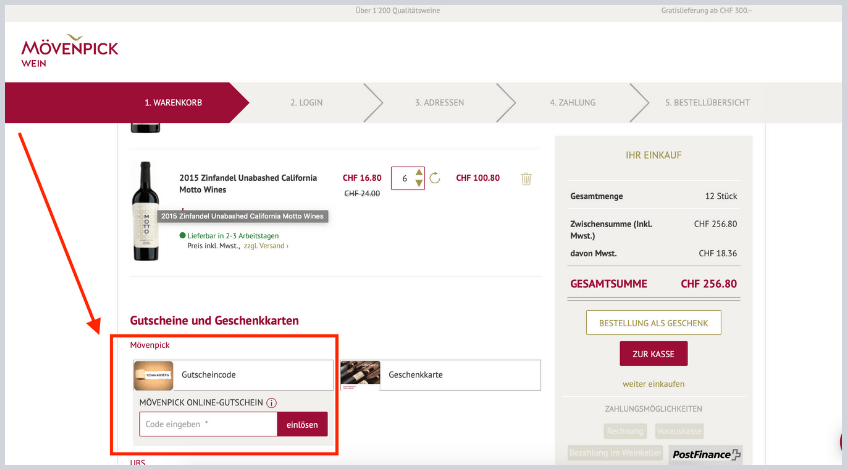Click the '12 Stück' quantity value
The height and width of the screenshot is (470, 847).
721,196
